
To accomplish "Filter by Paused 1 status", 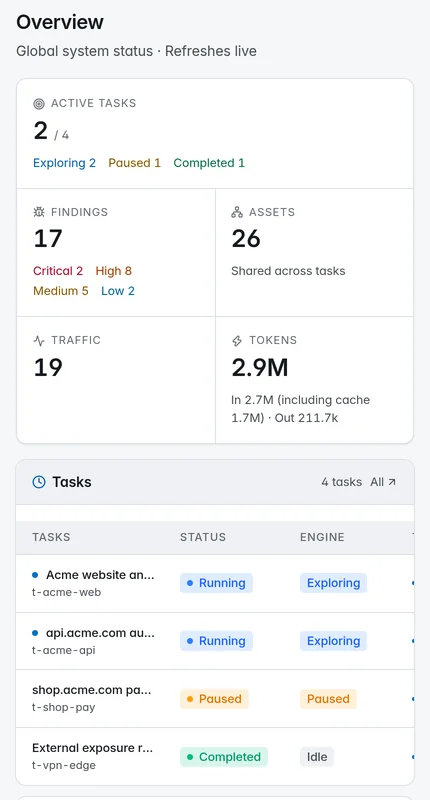I will click(134, 163).
